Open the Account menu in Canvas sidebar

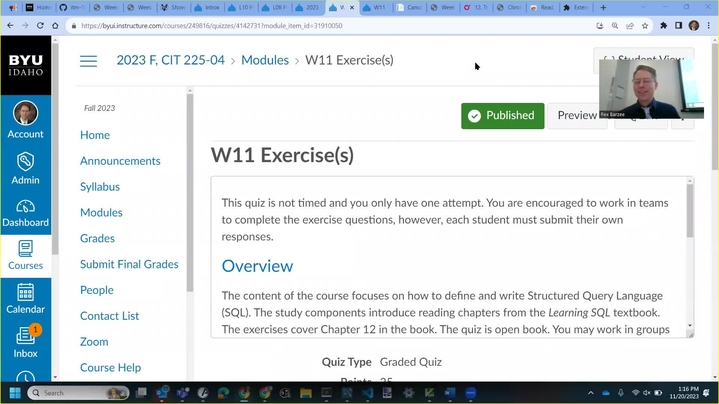coord(25,120)
